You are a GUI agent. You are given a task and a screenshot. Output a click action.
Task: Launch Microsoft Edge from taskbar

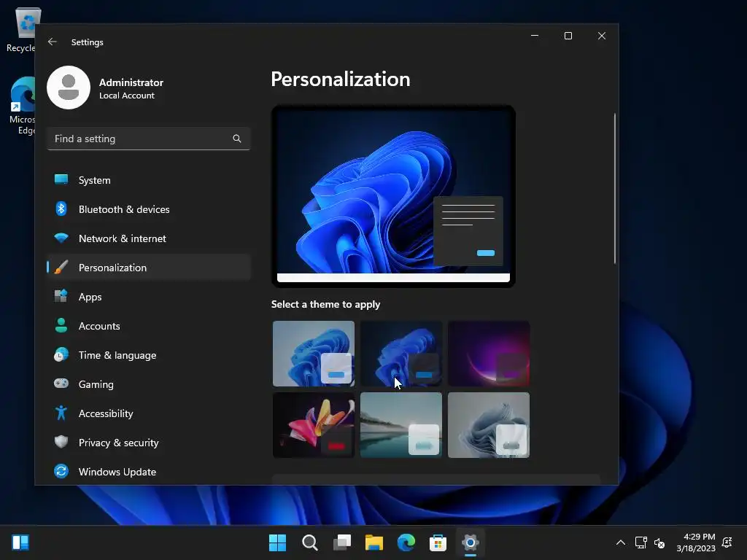[x=406, y=542]
